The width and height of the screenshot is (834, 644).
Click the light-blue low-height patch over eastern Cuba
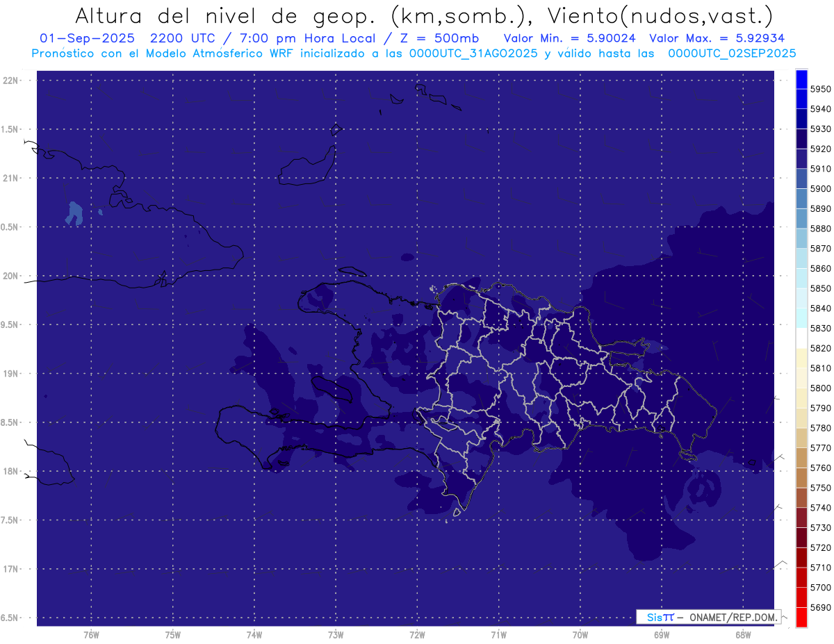click(74, 213)
